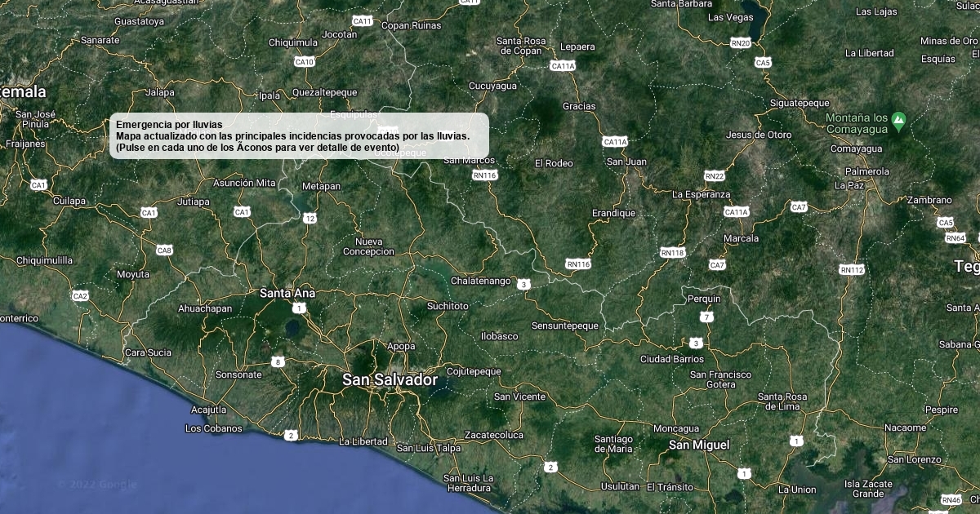Click the Nacaome label
This screenshot has height=514, width=980.
(x=906, y=428)
